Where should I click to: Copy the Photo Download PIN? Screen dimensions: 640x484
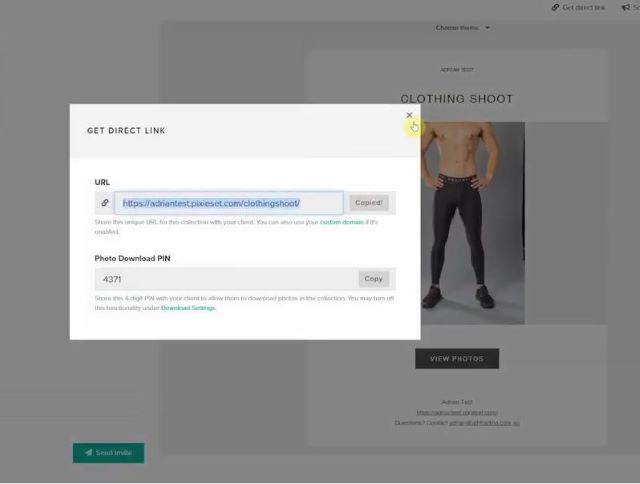pyautogui.click(x=373, y=279)
